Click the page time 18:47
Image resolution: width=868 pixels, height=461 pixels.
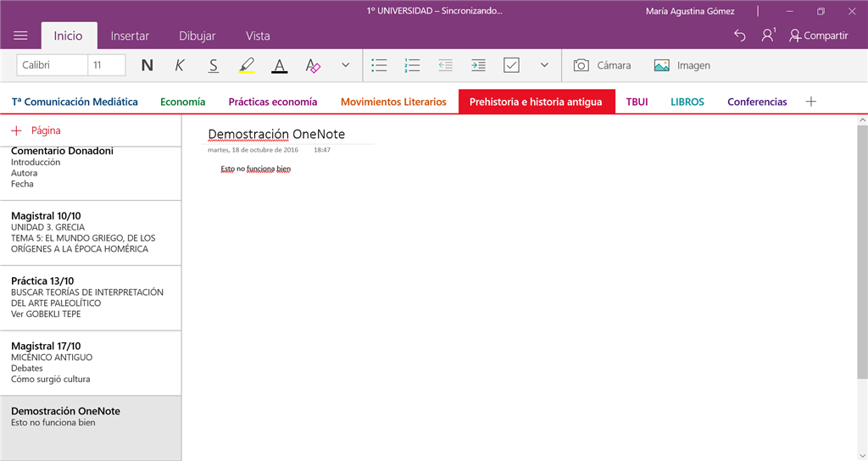pyautogui.click(x=322, y=150)
